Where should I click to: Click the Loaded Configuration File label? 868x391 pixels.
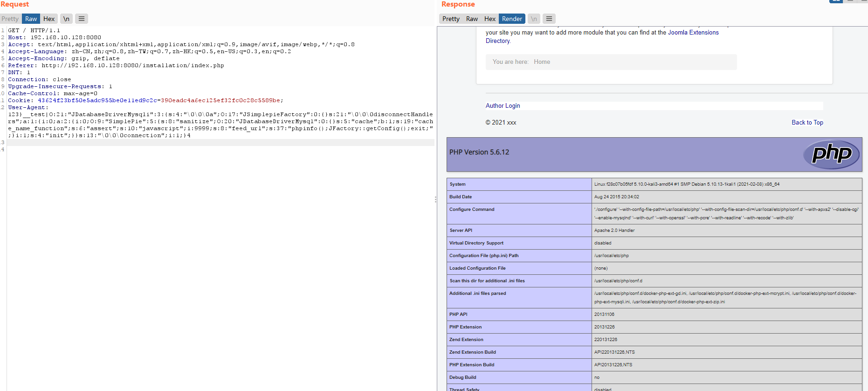(x=477, y=268)
